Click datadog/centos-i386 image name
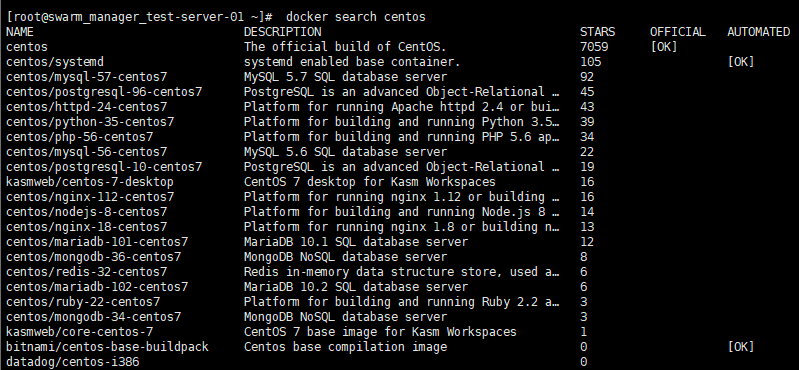This screenshot has width=799, height=370. (x=72, y=362)
